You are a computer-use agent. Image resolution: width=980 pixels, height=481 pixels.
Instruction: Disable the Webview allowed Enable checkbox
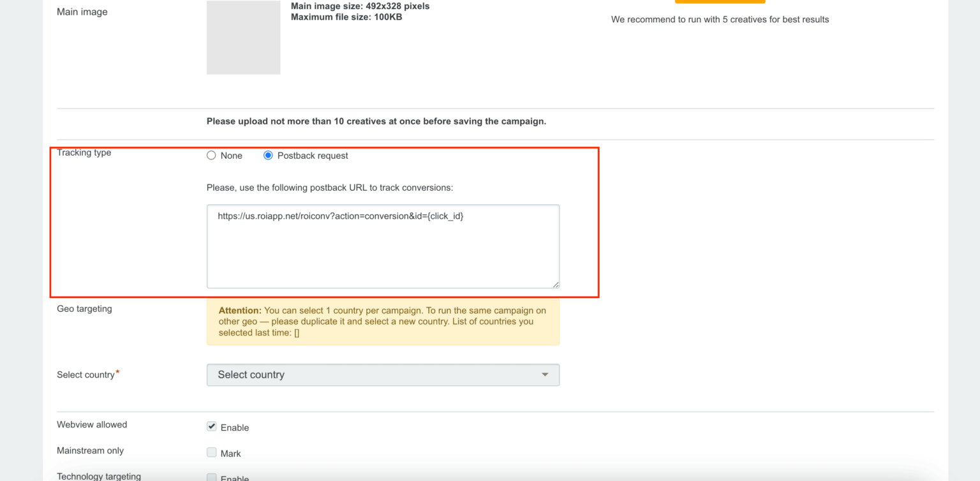tap(211, 427)
